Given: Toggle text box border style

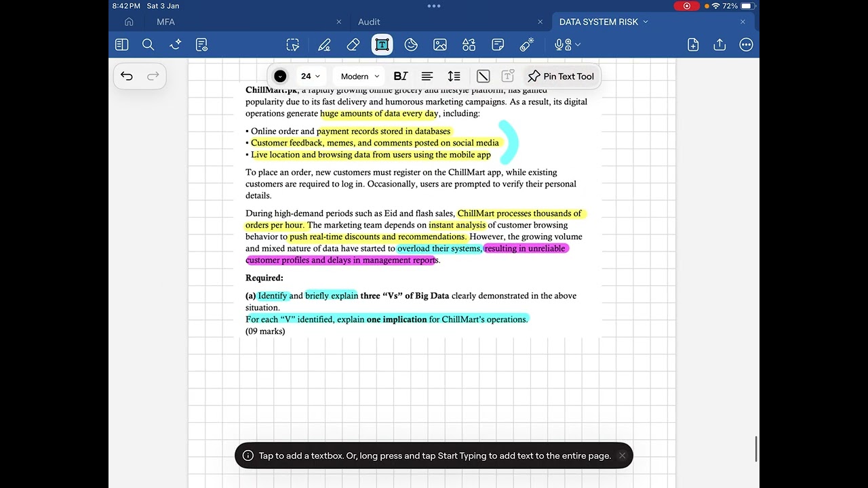Looking at the screenshot, I should coord(483,77).
